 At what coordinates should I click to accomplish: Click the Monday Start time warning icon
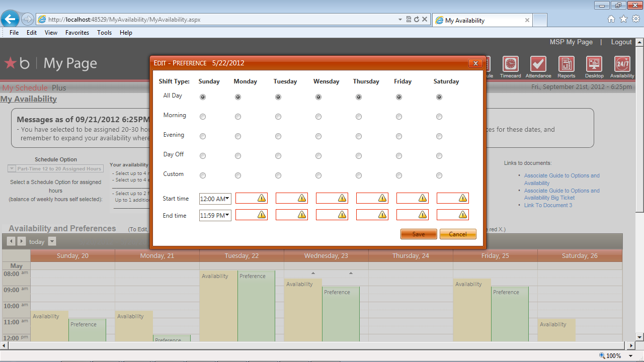(262, 199)
